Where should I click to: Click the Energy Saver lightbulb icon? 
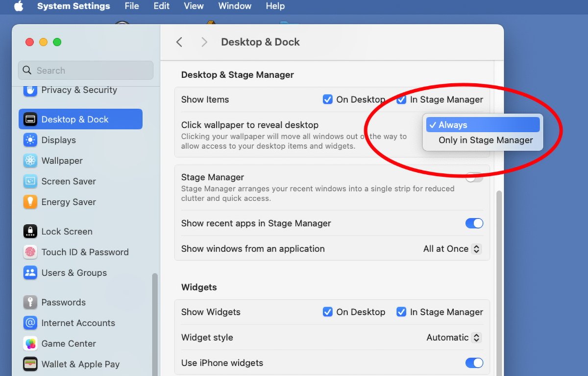click(30, 202)
